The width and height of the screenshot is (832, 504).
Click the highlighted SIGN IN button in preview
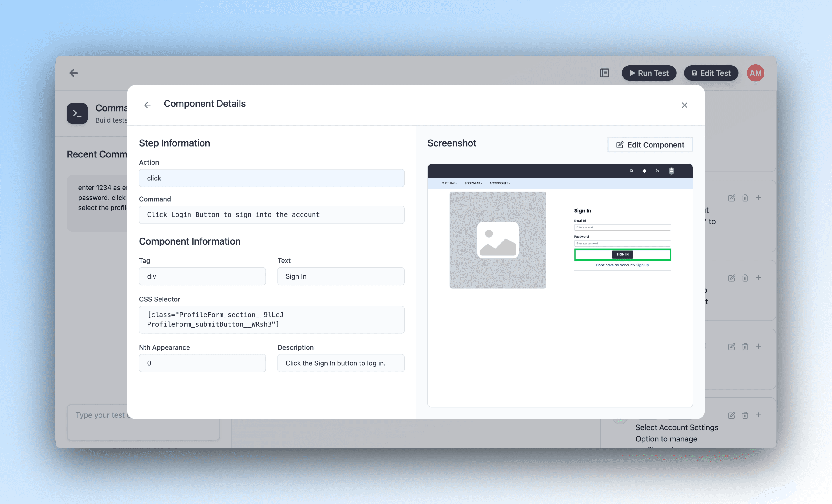(x=622, y=255)
